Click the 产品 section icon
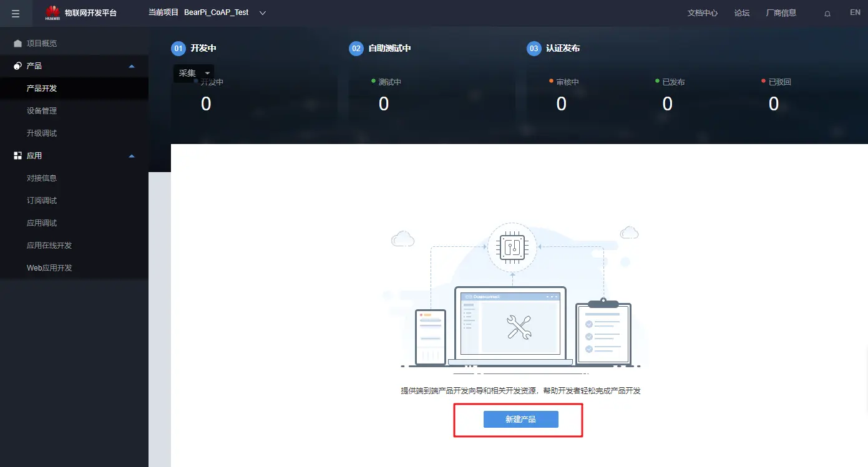Viewport: 868px width, 467px height. pos(17,65)
